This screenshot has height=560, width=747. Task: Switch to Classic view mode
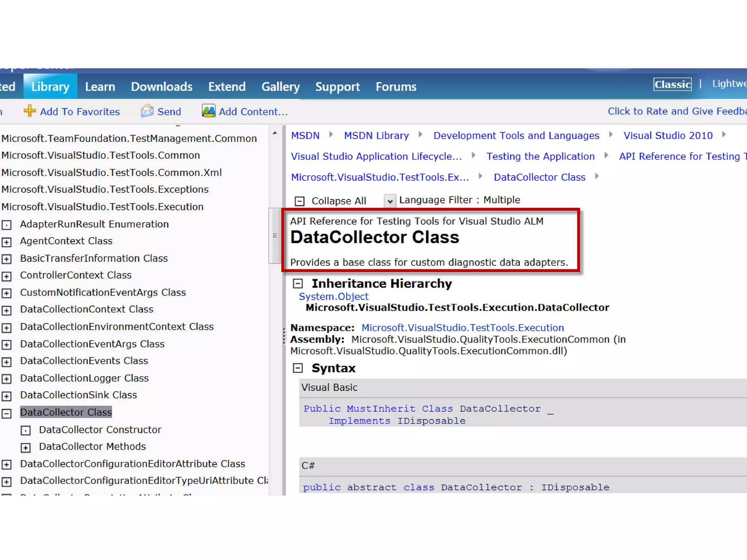pos(672,84)
